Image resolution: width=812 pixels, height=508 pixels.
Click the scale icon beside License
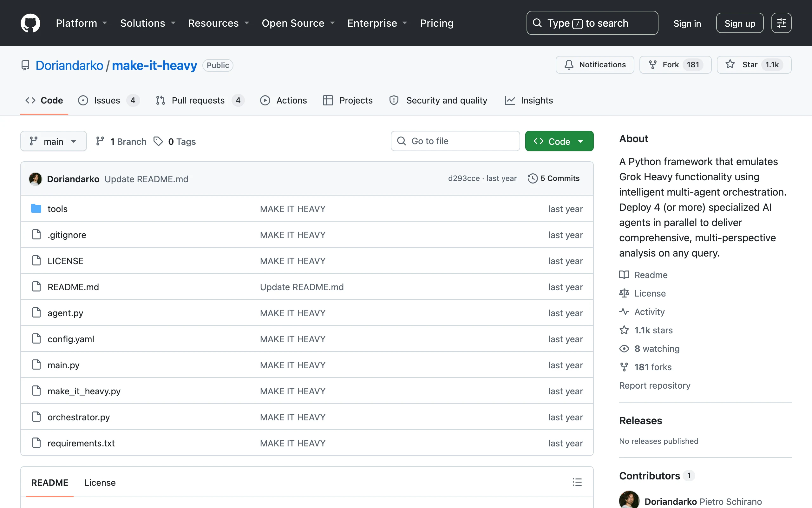[624, 293]
